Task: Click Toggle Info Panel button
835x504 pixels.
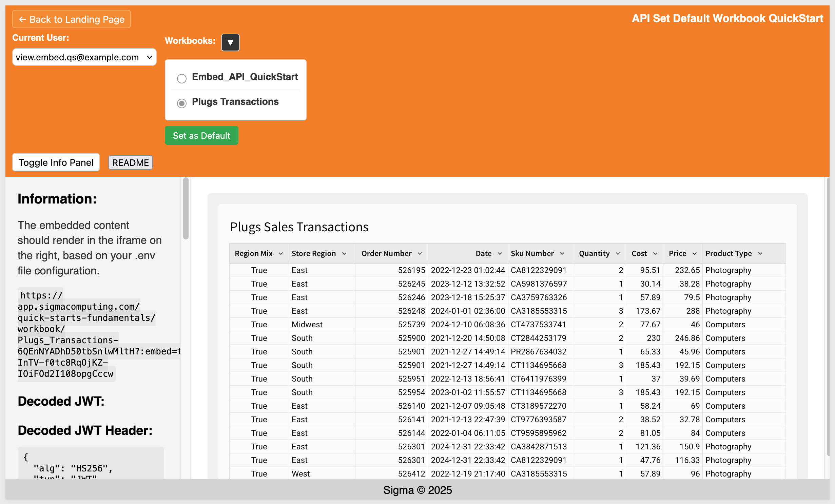Action: pos(56,162)
